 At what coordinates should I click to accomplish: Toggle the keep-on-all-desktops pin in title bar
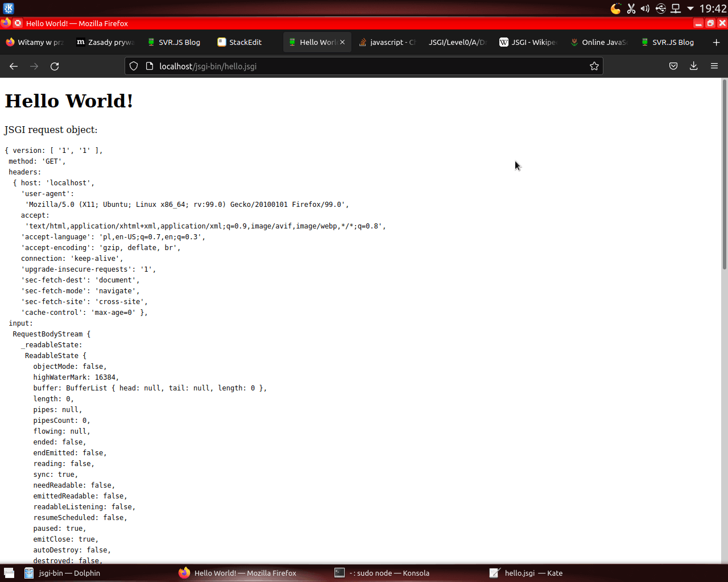point(18,23)
